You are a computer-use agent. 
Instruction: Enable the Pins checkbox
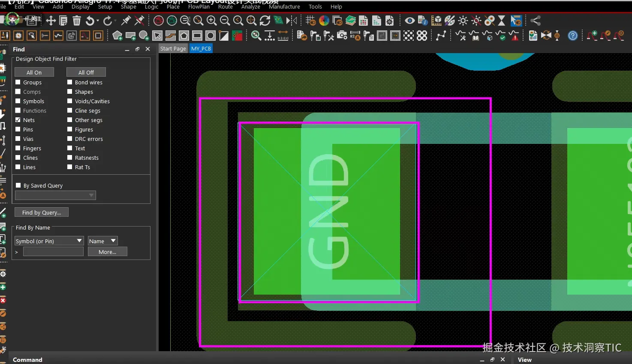pyautogui.click(x=18, y=129)
